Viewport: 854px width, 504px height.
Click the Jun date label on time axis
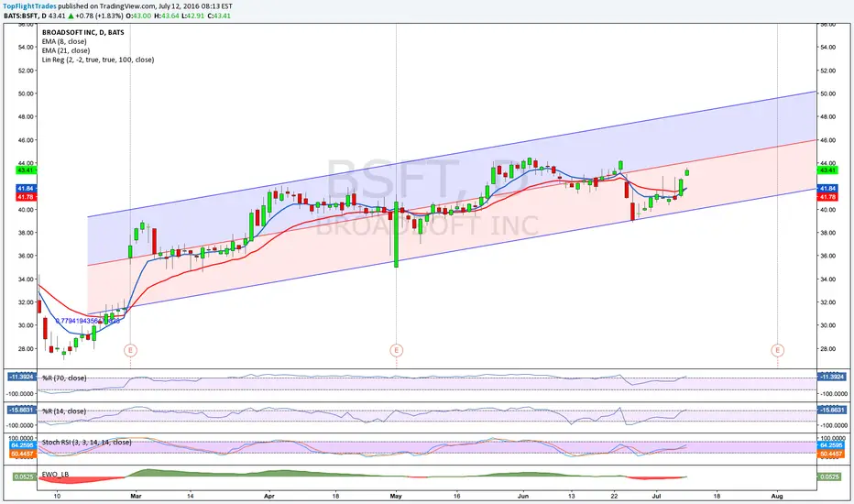[523, 497]
